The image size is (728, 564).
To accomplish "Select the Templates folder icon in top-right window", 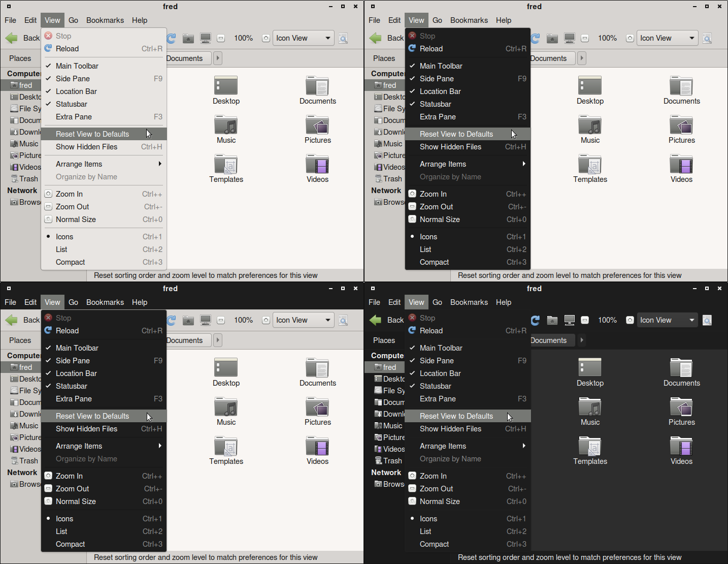I will tap(590, 164).
